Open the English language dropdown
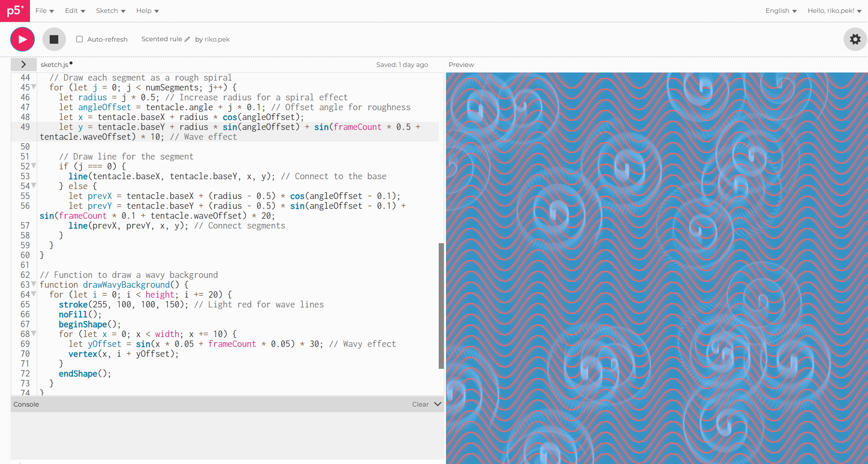Image resolution: width=868 pixels, height=464 pixels. point(781,11)
